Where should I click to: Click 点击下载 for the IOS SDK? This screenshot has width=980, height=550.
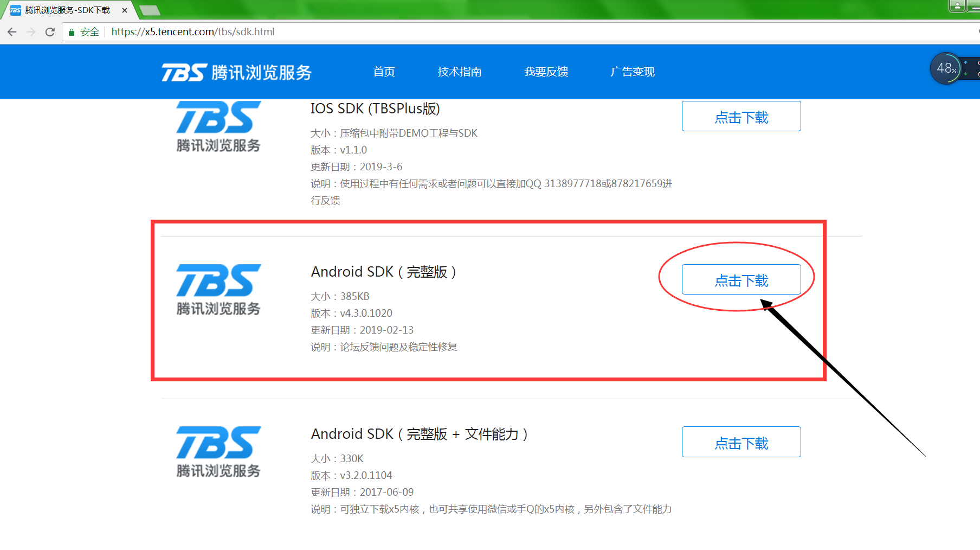click(741, 116)
